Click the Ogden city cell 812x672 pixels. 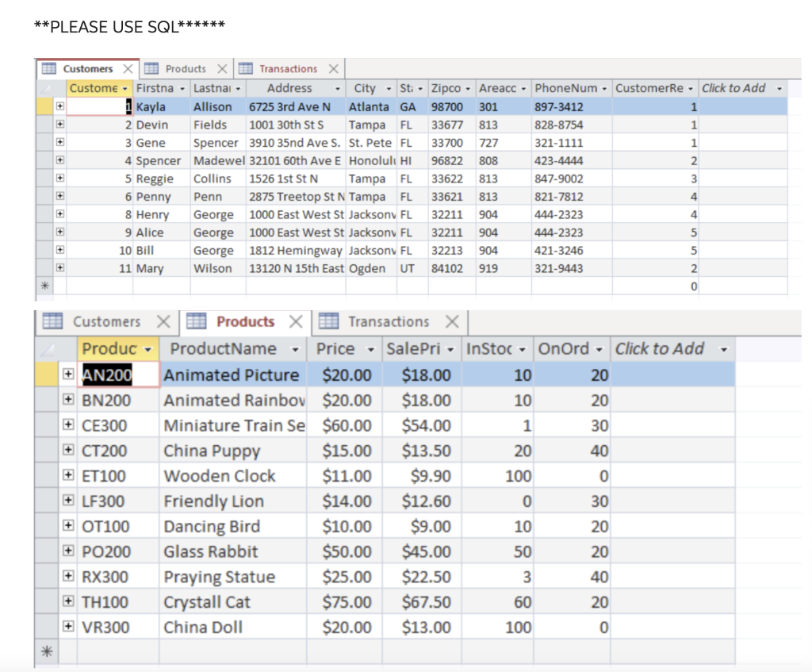pos(371,268)
